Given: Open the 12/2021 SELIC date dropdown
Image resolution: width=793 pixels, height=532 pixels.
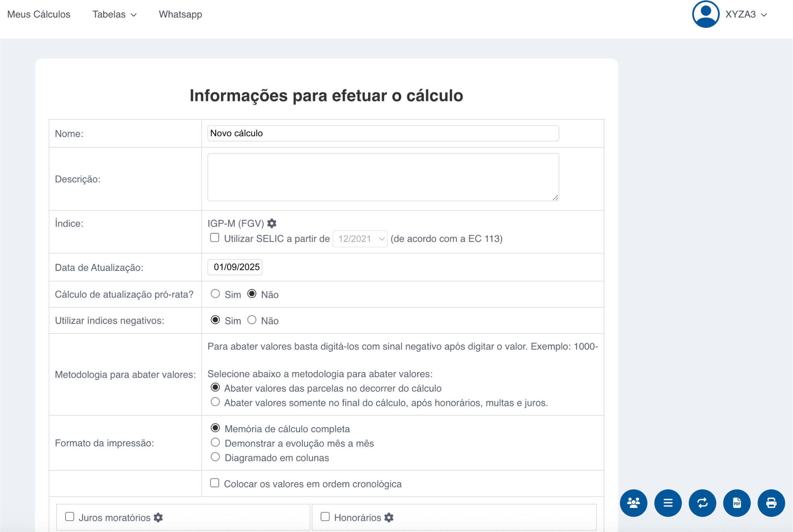Looking at the screenshot, I should tap(360, 239).
